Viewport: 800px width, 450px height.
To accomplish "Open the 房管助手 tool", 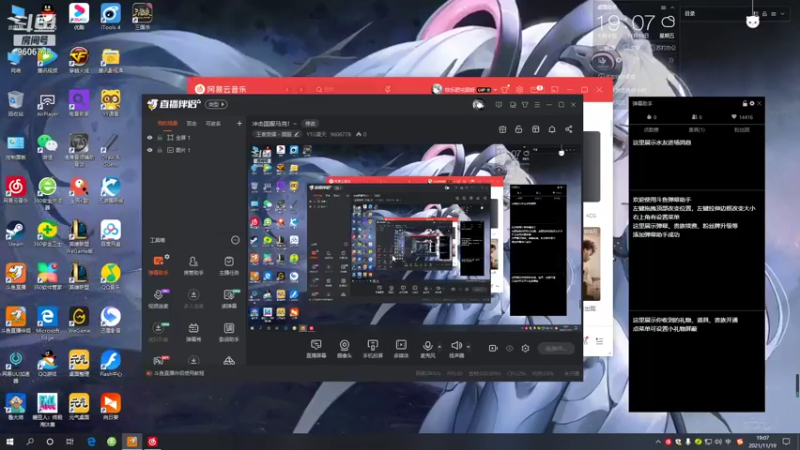I will (193, 266).
